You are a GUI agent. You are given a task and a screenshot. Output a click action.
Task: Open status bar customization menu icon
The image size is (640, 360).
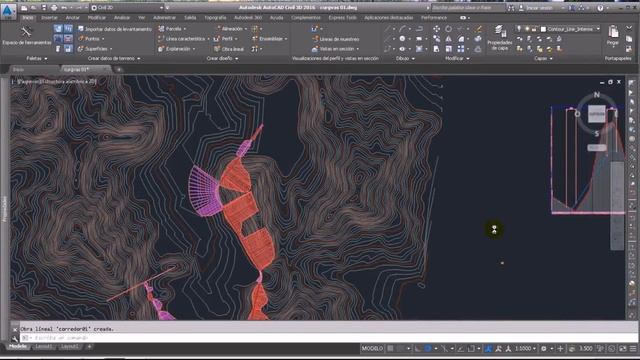pos(633,349)
